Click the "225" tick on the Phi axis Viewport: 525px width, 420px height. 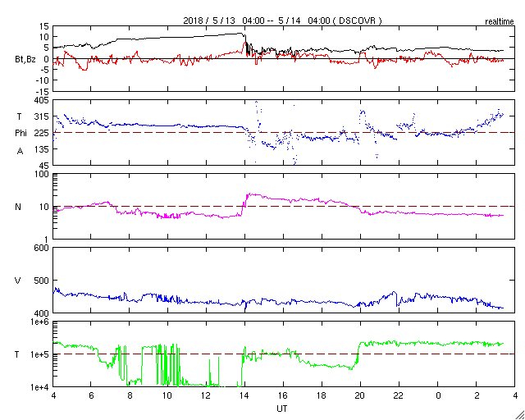[x=42, y=134]
